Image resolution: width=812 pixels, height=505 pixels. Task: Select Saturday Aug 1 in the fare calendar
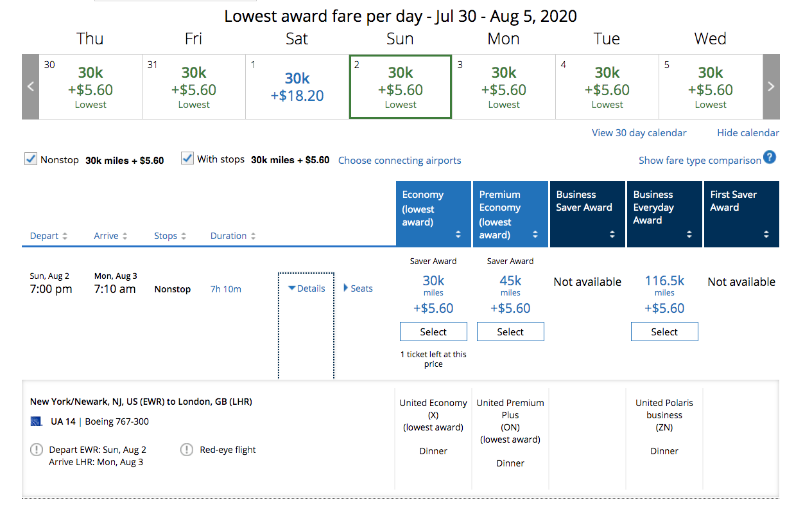coord(297,87)
